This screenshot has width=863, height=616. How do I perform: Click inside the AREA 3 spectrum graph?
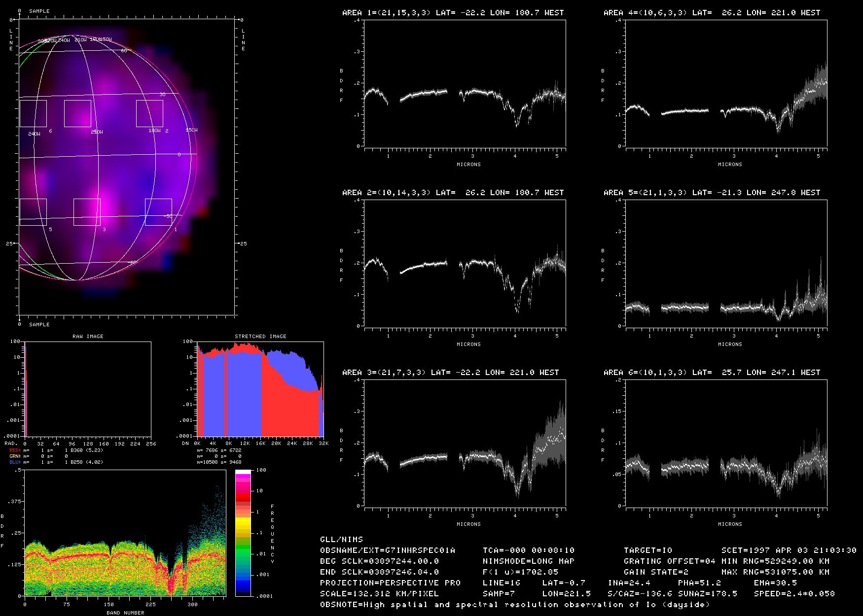pos(465,443)
